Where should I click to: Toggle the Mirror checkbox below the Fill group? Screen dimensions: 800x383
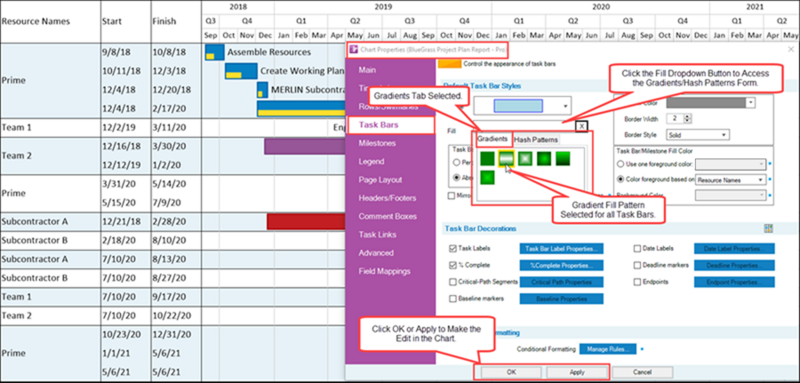(452, 196)
